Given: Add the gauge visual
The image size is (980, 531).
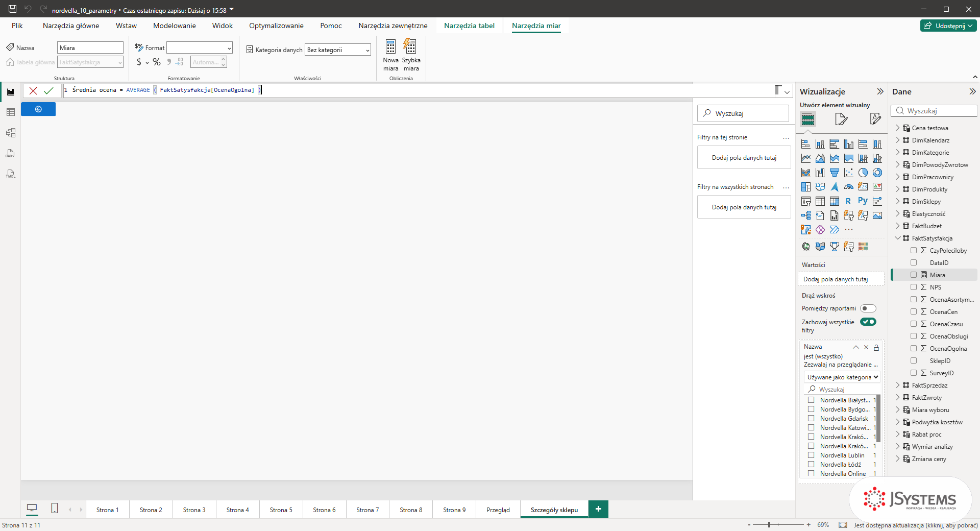Looking at the screenshot, I should [848, 187].
